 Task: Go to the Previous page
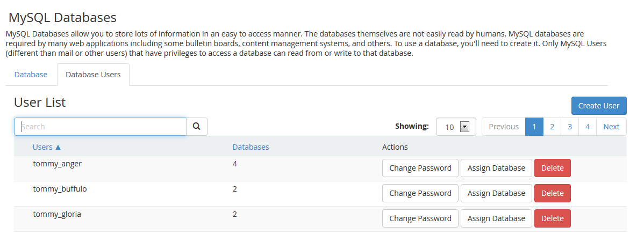coord(504,127)
